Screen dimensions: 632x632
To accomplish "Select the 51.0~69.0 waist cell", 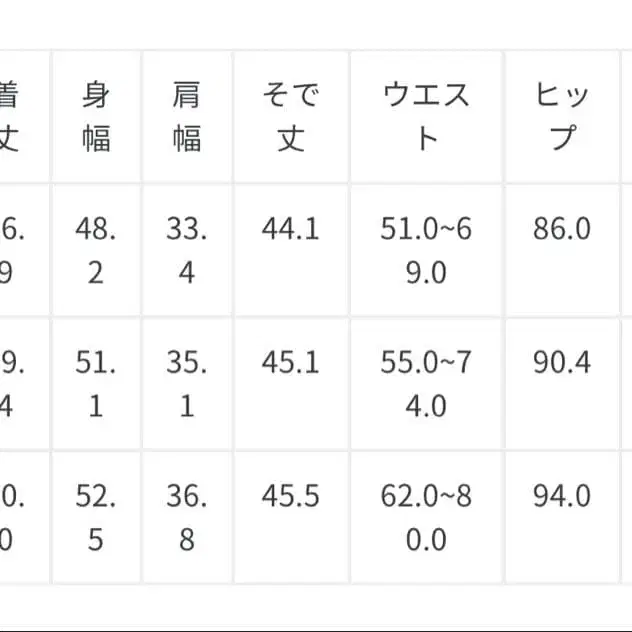I will (x=426, y=250).
